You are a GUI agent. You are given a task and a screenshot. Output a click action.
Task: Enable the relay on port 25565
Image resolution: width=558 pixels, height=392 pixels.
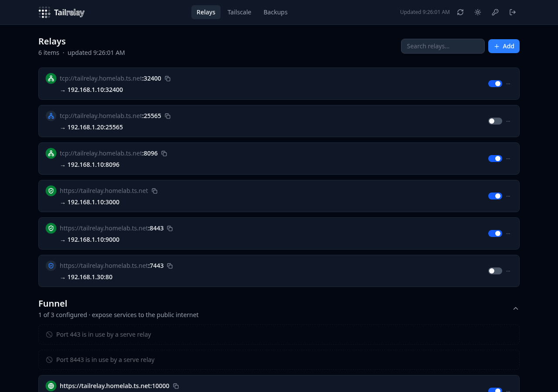point(495,121)
